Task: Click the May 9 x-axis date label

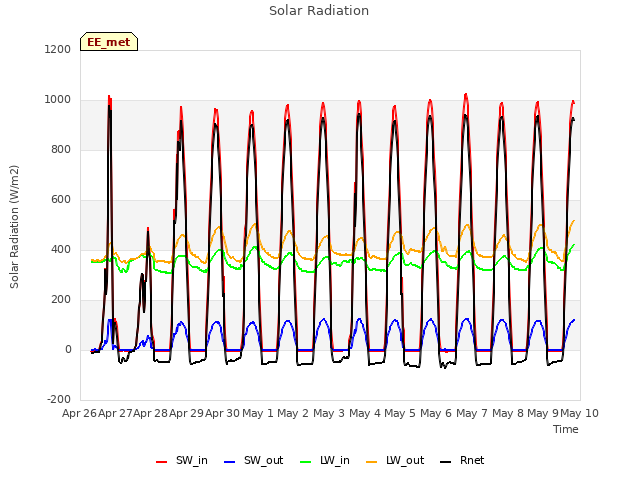Action: (543, 413)
